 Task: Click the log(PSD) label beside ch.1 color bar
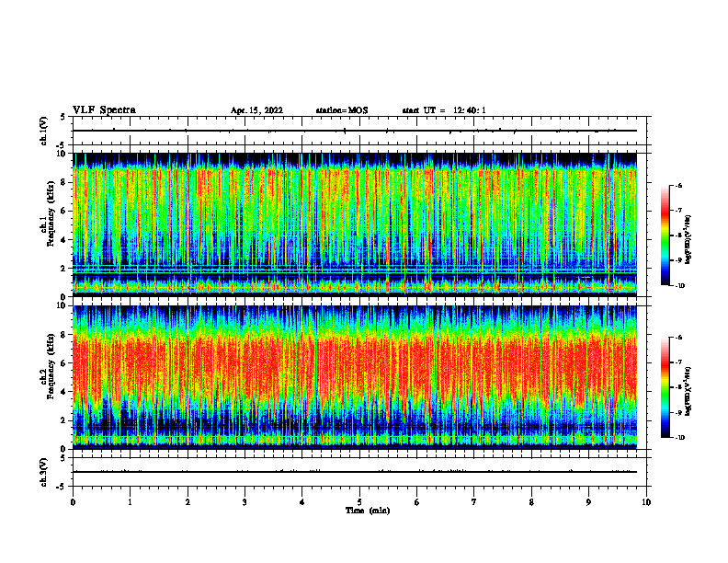coord(688,239)
